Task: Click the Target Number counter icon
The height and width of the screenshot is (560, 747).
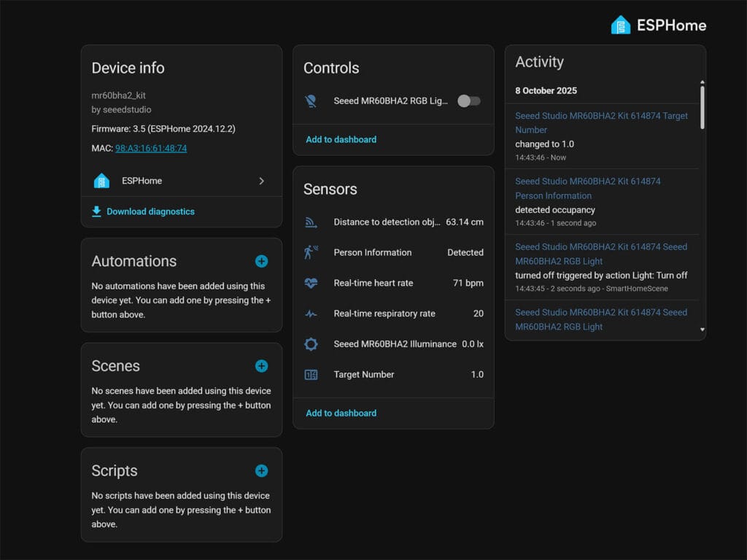Action: coord(311,375)
